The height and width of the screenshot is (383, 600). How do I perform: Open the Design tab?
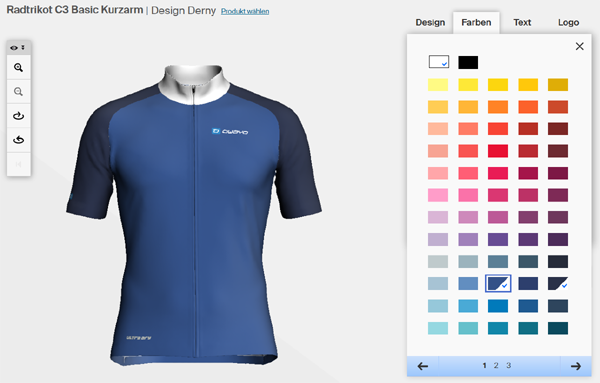tap(430, 23)
